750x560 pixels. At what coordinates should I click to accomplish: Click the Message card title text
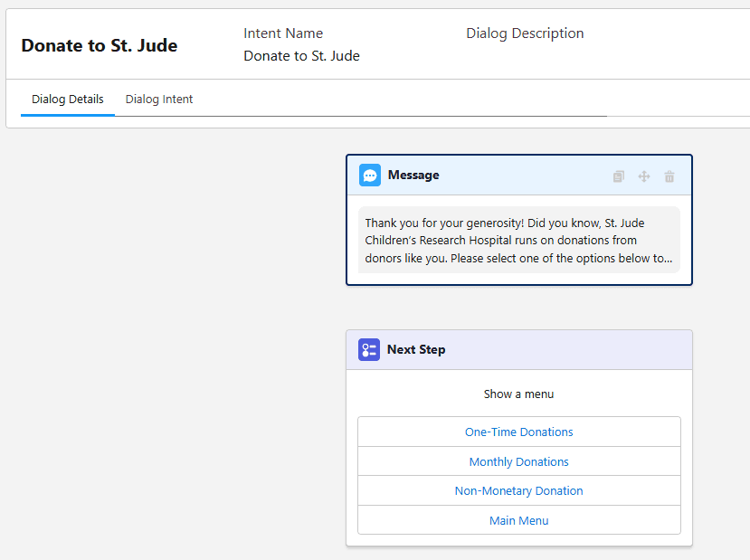point(413,175)
